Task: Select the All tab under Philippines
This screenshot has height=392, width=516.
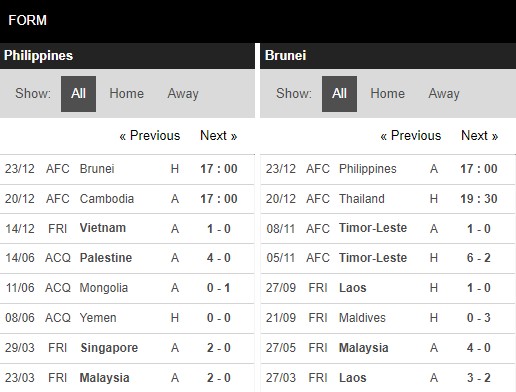Action: [78, 94]
